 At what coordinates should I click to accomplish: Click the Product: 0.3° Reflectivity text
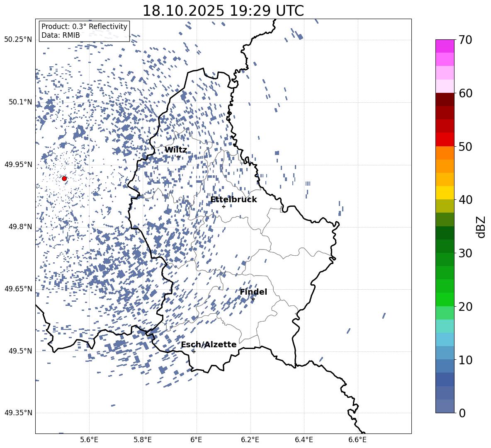coord(84,26)
